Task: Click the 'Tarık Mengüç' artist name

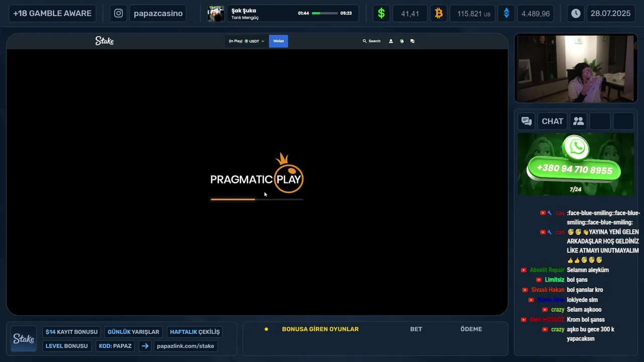Action: (x=245, y=18)
